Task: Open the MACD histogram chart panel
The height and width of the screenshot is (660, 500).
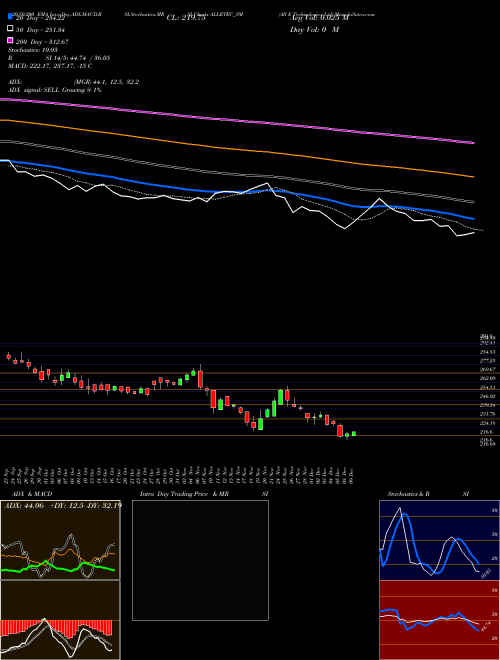Action: coord(60,620)
